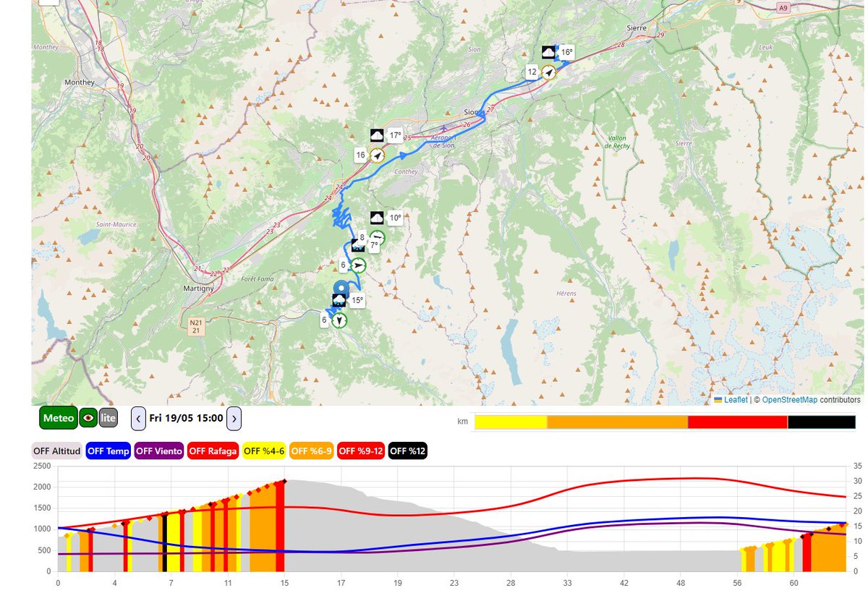This screenshot has height=593, width=868.
Task: Toggle the OFF Temp series button
Action: click(109, 451)
